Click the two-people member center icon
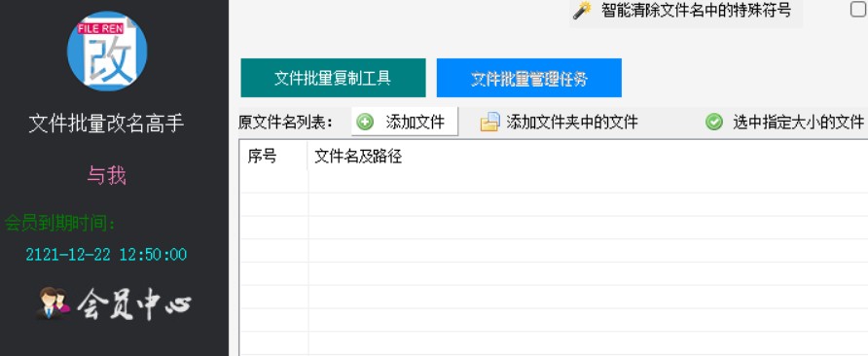This screenshot has width=868, height=356. (x=54, y=303)
